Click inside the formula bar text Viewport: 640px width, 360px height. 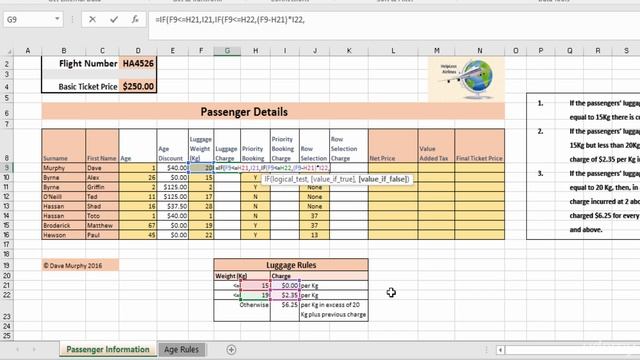coord(230,19)
